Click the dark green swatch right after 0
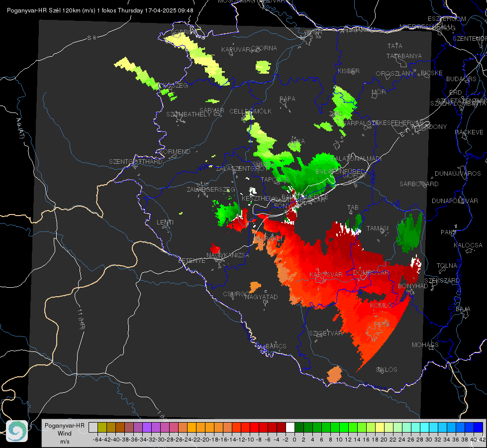487x448 pixels. click(x=299, y=428)
